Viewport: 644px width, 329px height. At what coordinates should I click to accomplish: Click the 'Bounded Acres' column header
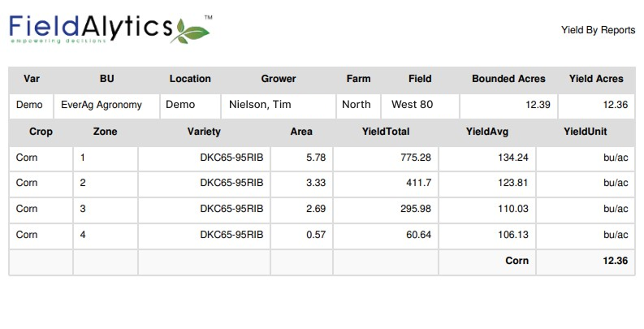[508, 79]
